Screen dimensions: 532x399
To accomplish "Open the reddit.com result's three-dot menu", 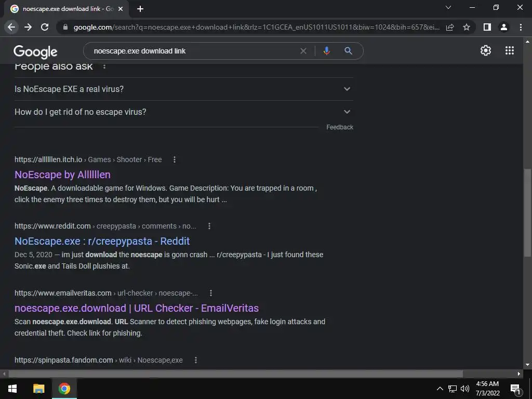I will [209, 226].
